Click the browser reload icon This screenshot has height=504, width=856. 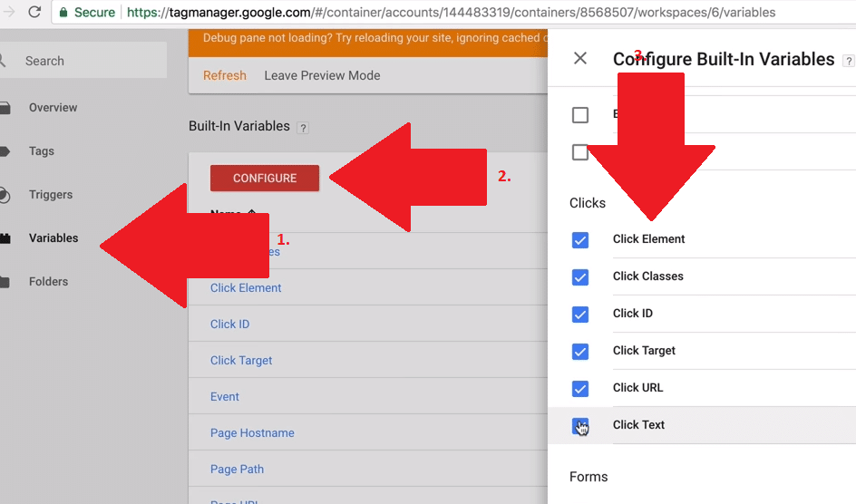(x=34, y=12)
